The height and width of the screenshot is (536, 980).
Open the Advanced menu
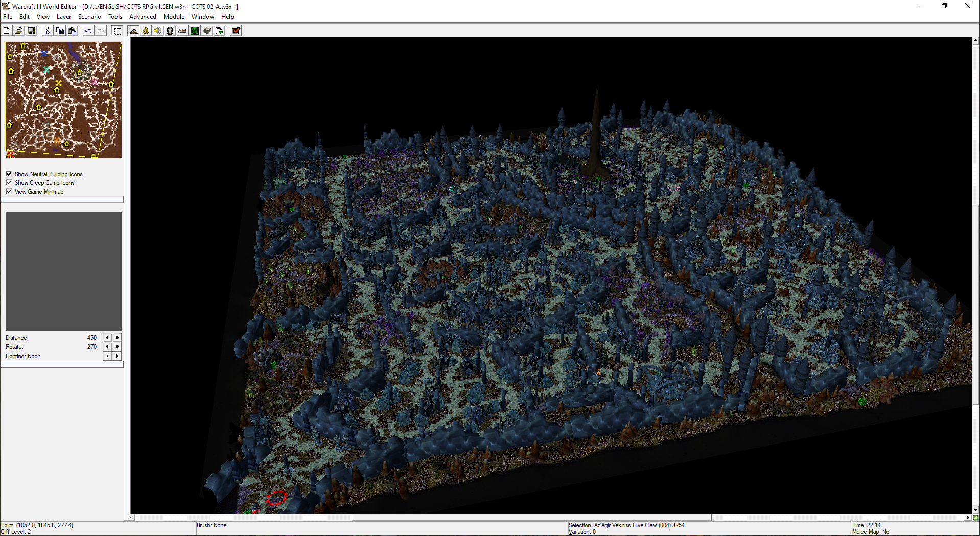point(143,17)
